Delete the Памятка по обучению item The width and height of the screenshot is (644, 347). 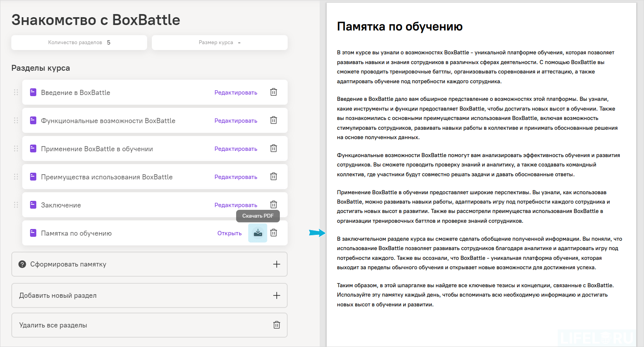click(274, 233)
